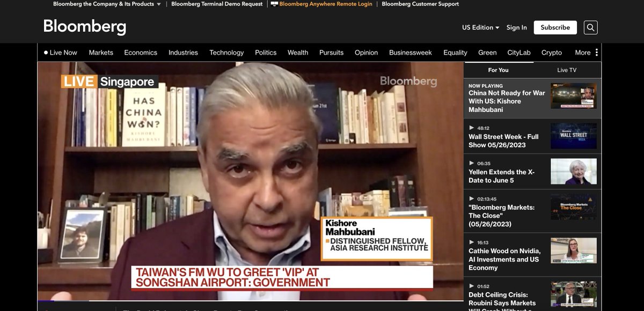
Task: Open the Technology section
Action: pyautogui.click(x=226, y=53)
